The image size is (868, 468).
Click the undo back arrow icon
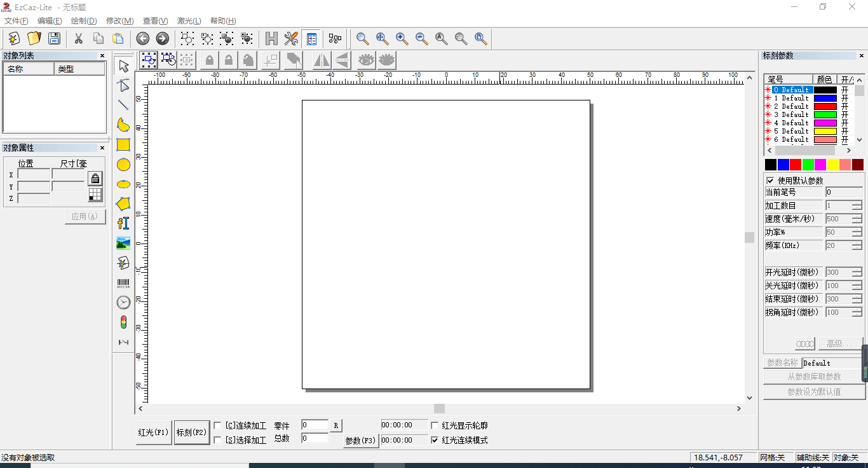click(143, 39)
